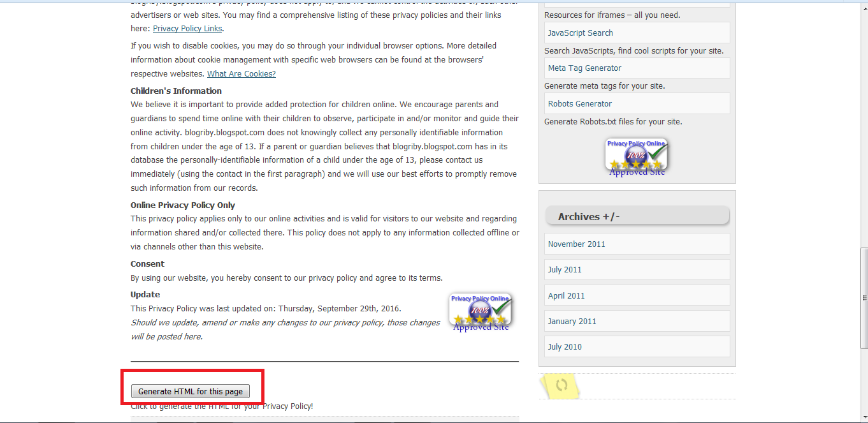This screenshot has height=423, width=868.
Task: Click 'Search JavaScripts, find cool scripts' text
Action: pos(634,50)
